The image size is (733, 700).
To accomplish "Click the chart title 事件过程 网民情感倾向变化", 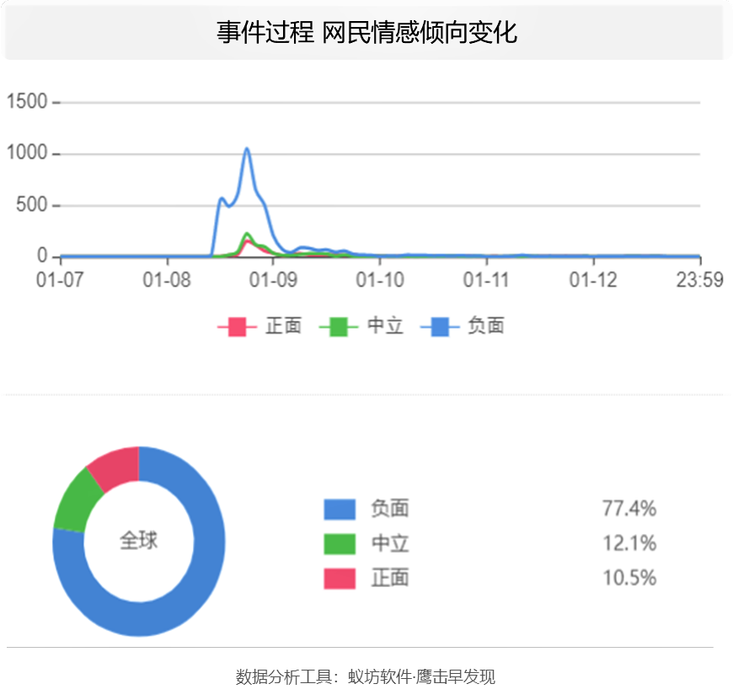I will 366,33.
